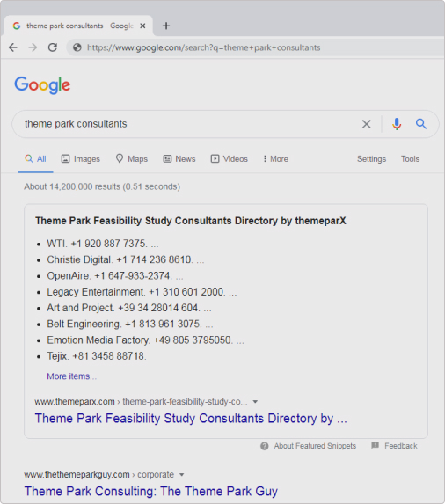Switch to the News tab
The image size is (445, 504).
(x=179, y=159)
